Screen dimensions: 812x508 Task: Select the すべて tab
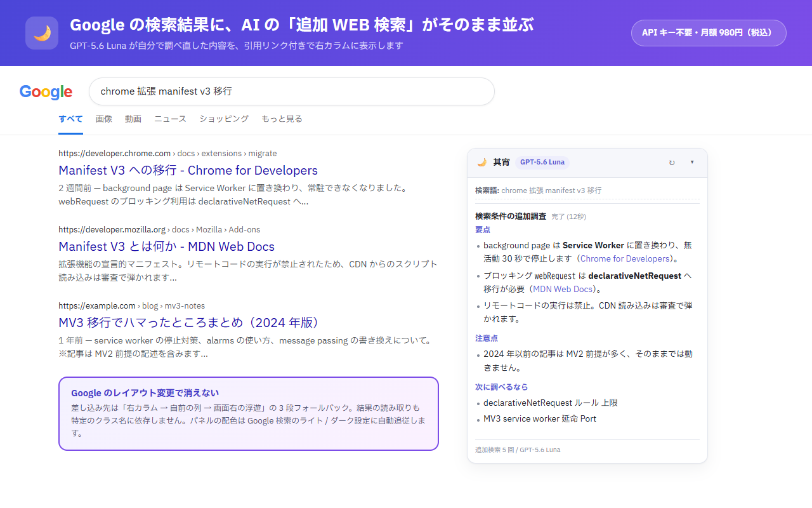pos(70,119)
